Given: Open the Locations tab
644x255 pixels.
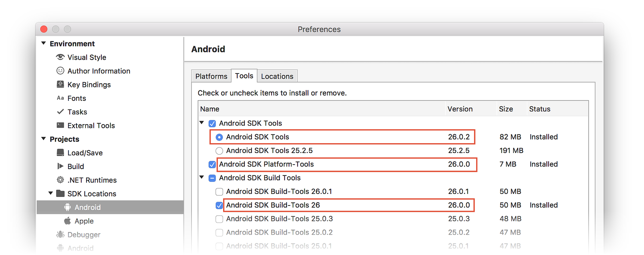Looking at the screenshot, I should (277, 76).
